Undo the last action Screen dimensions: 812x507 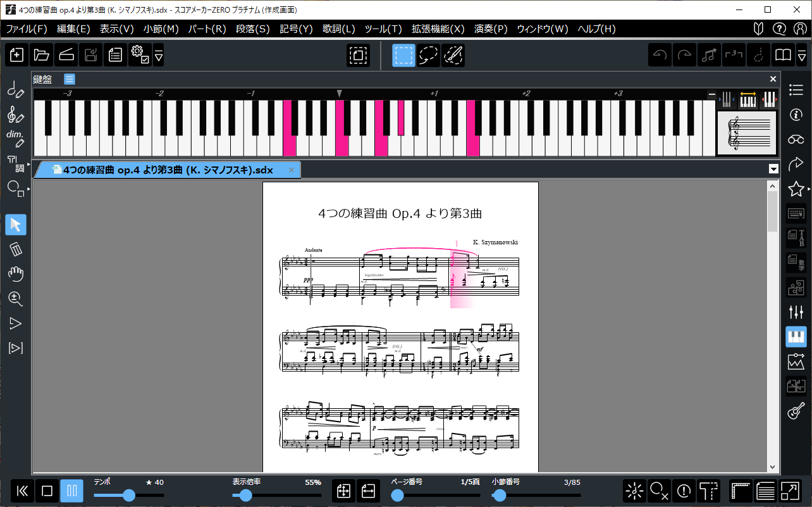660,56
